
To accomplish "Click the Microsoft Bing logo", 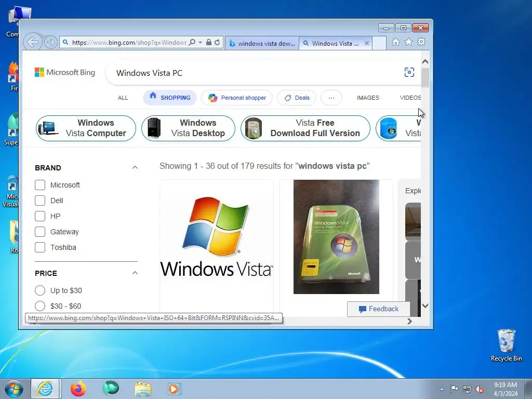I will (x=65, y=72).
